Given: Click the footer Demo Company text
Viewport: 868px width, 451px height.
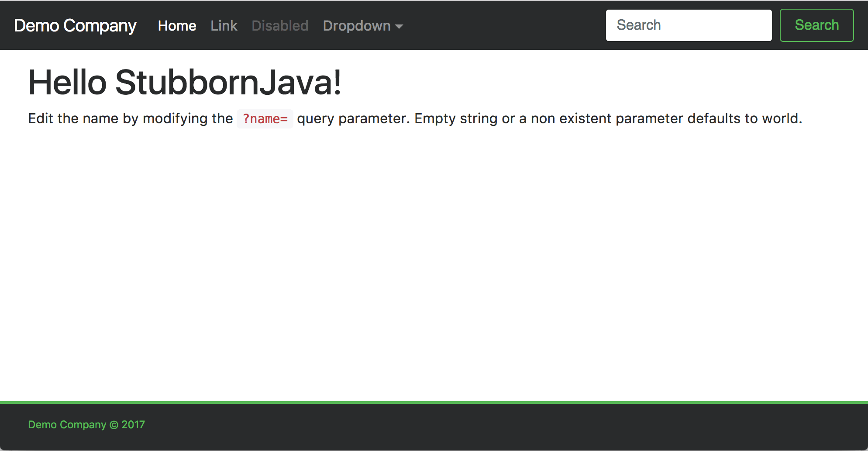Looking at the screenshot, I should tap(67, 425).
